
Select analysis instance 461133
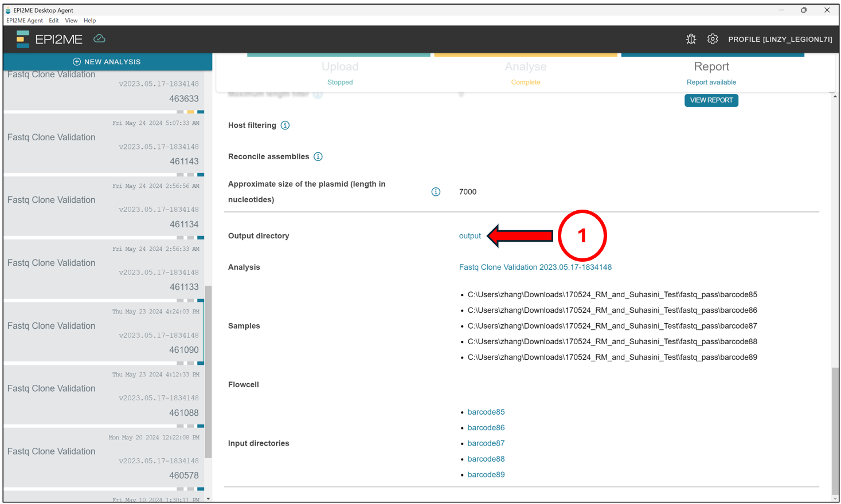click(x=104, y=270)
